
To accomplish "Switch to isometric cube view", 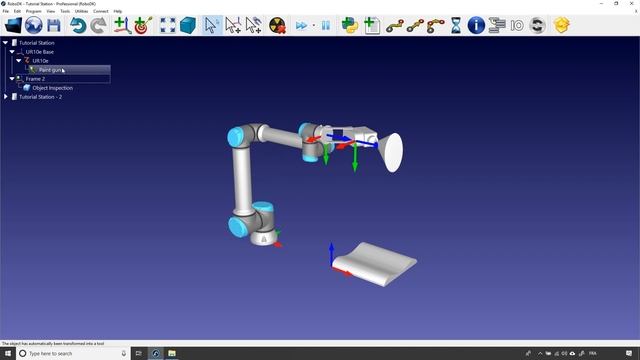I will point(188,25).
